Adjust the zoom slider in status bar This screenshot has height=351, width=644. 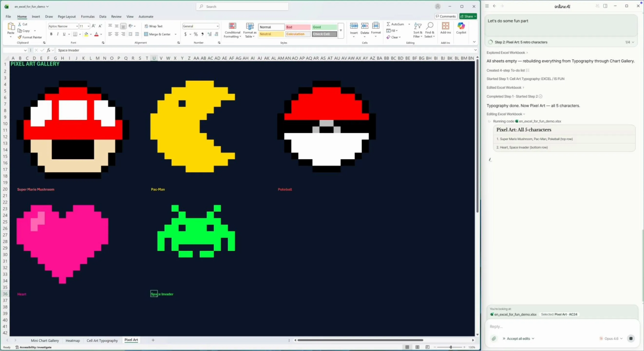click(451, 347)
